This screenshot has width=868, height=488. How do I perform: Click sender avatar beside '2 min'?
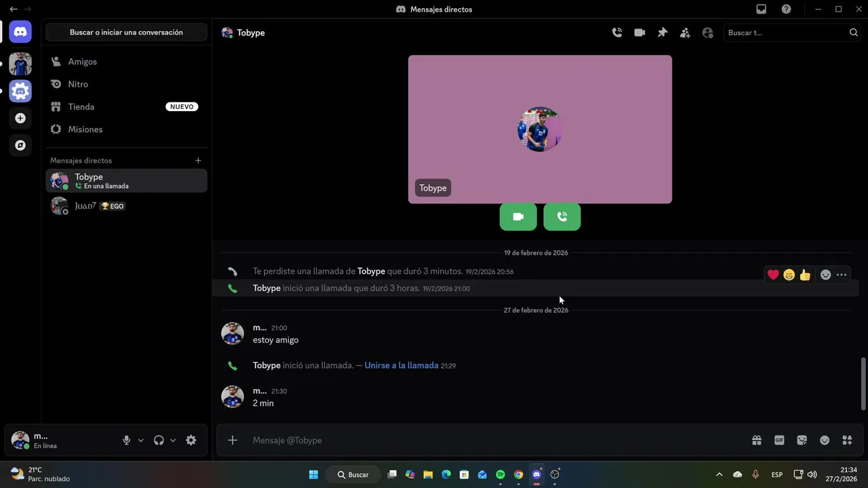[x=233, y=396]
